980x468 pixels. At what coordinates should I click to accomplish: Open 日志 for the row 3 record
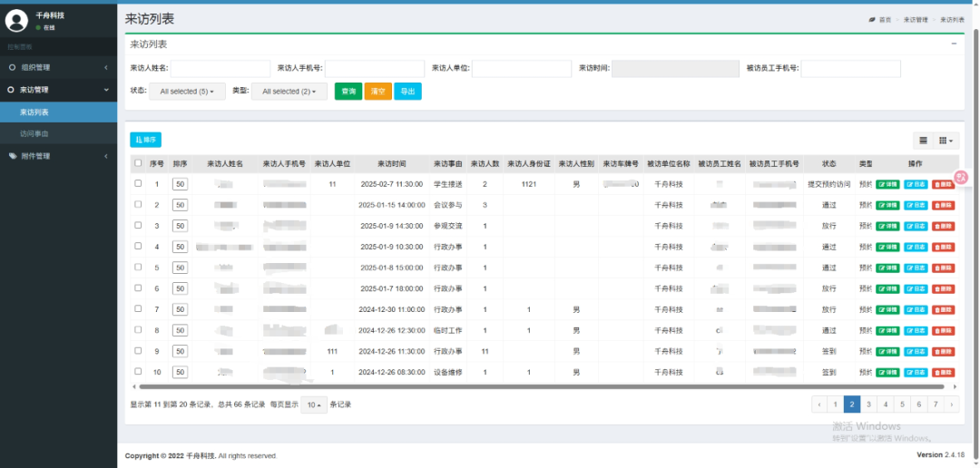click(x=916, y=227)
